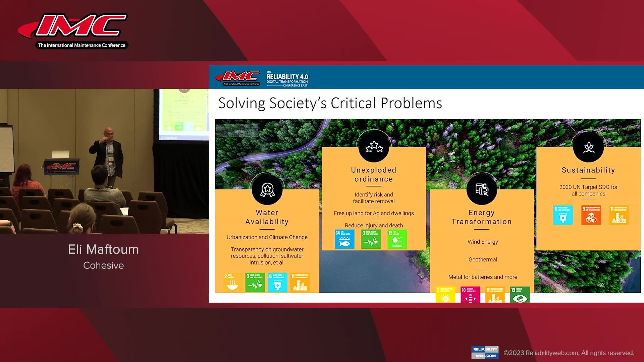The width and height of the screenshot is (644, 362).
Task: Select the SDG 7 Clean Energy sun icon
Action: pyautogui.click(x=445, y=294)
